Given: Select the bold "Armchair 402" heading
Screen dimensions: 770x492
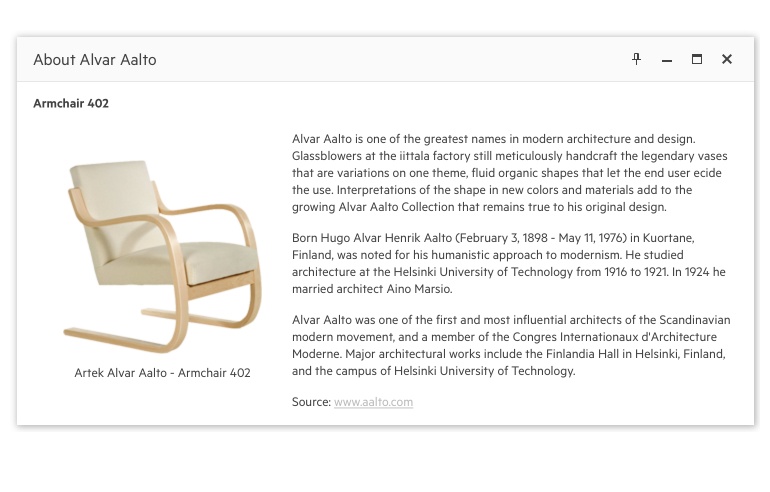Looking at the screenshot, I should [71, 103].
